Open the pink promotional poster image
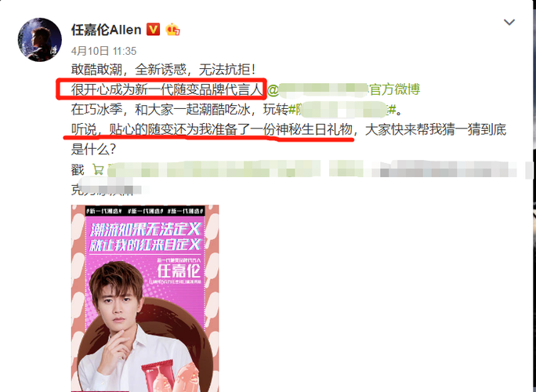 tap(145, 298)
